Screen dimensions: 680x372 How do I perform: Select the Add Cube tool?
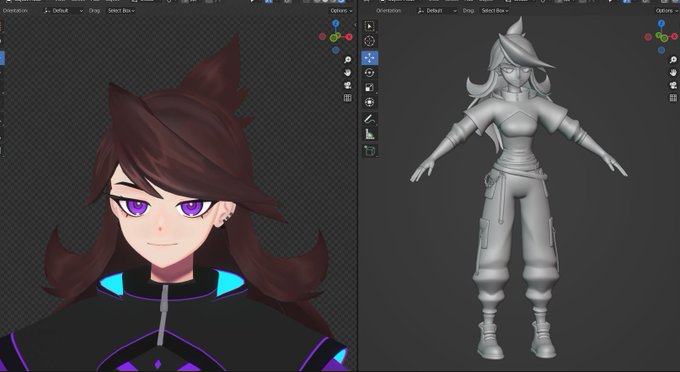(369, 150)
